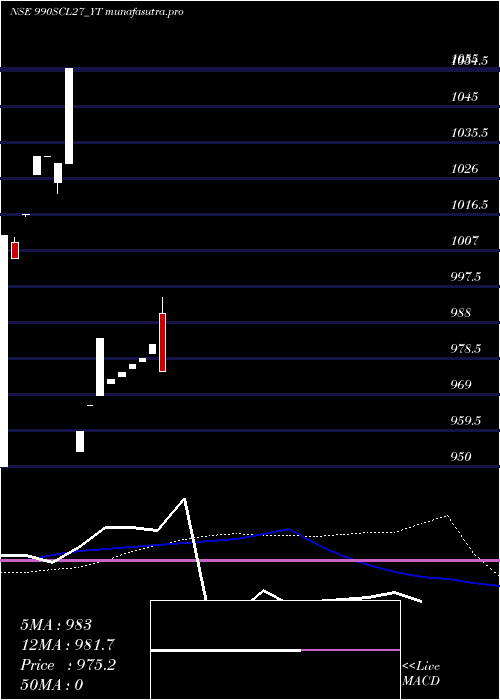Click the 1045 price axis label

[464, 96]
